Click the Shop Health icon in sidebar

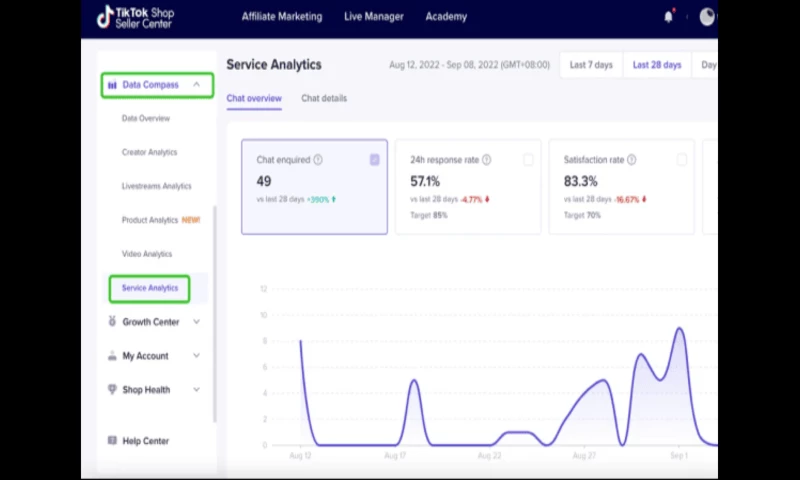112,390
